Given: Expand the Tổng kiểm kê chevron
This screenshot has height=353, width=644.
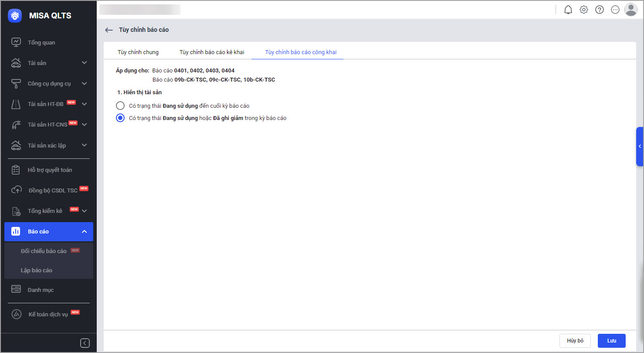Looking at the screenshot, I should coord(85,211).
